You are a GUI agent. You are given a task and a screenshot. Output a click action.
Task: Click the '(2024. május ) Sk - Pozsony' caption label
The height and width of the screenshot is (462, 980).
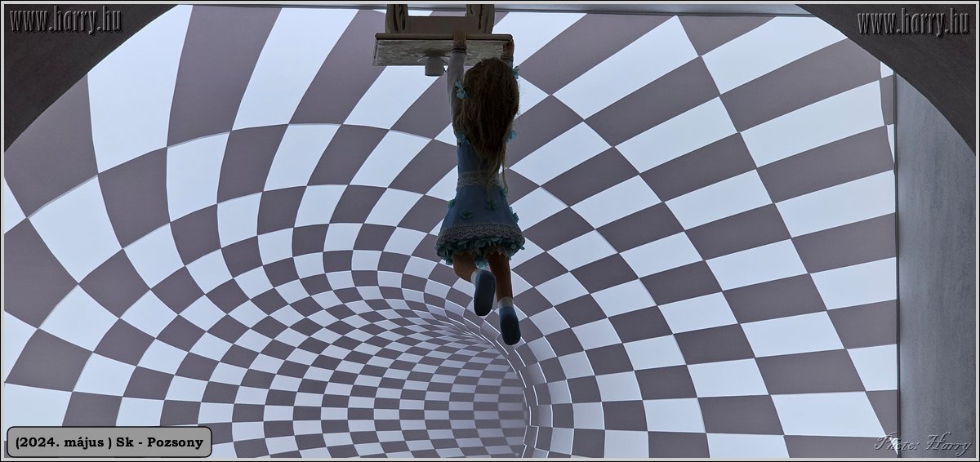(109, 442)
